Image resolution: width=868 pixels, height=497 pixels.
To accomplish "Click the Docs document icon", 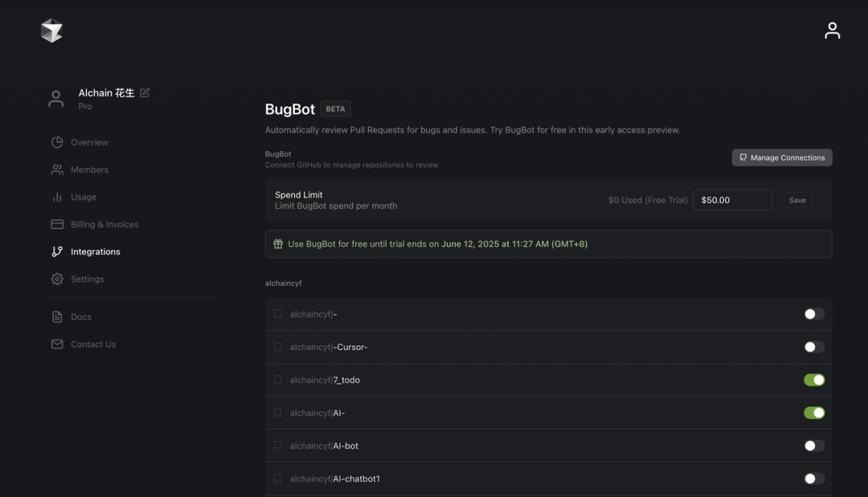I will [57, 317].
